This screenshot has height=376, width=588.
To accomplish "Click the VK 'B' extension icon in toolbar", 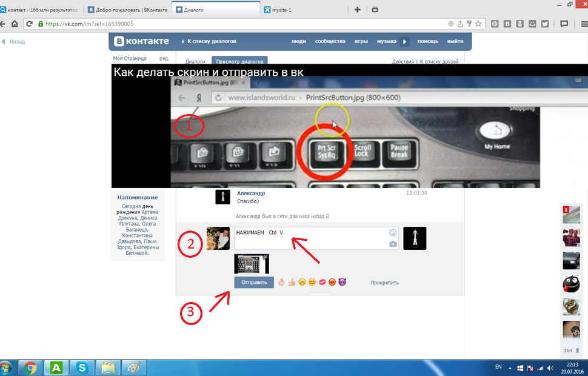I will coord(507,24).
